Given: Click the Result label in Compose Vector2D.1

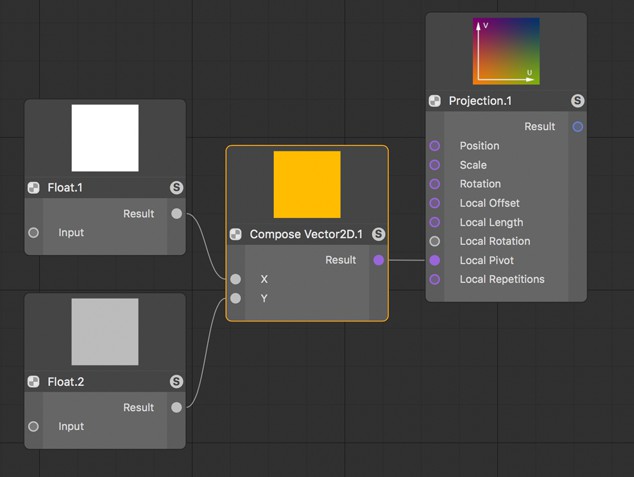Looking at the screenshot, I should pyautogui.click(x=341, y=260).
